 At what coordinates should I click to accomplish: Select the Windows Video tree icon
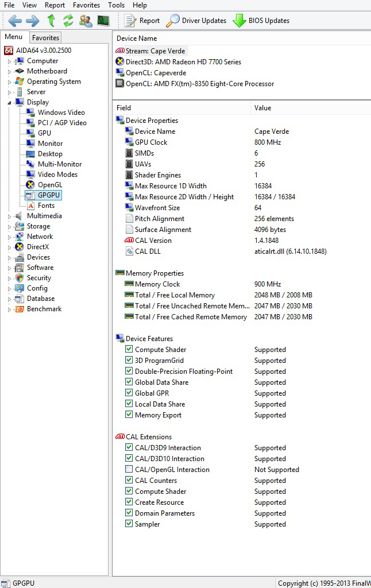(31, 113)
